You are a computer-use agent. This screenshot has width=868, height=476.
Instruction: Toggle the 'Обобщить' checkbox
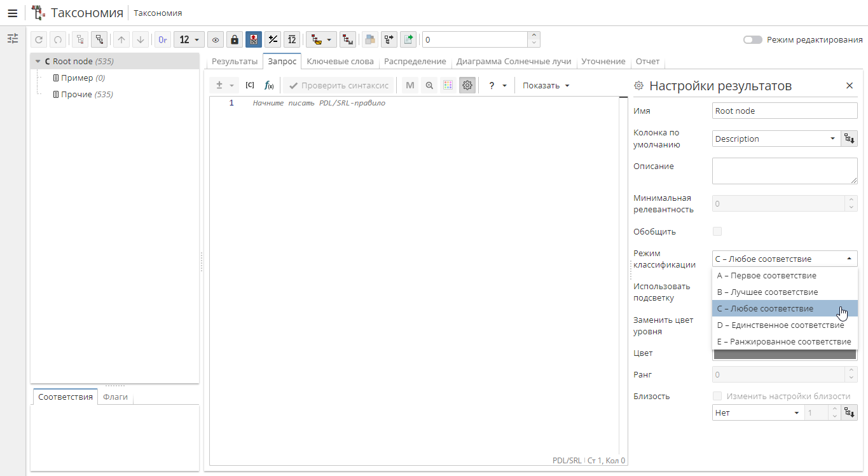717,231
